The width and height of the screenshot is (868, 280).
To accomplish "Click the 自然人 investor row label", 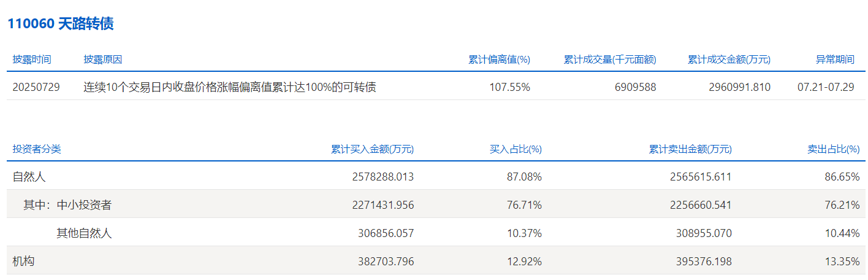I will click(x=29, y=177).
